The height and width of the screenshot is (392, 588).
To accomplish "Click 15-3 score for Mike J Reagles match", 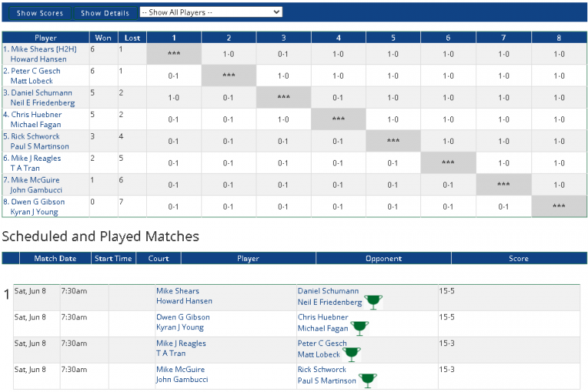I will pos(446,344).
